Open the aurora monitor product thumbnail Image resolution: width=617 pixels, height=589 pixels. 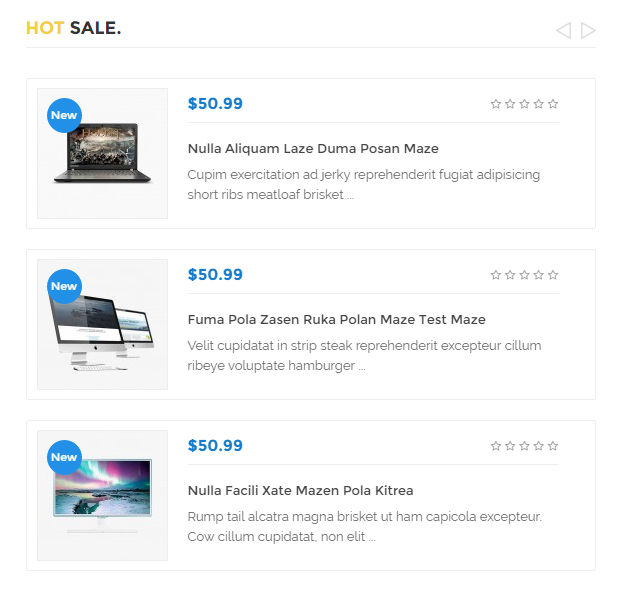(x=102, y=495)
